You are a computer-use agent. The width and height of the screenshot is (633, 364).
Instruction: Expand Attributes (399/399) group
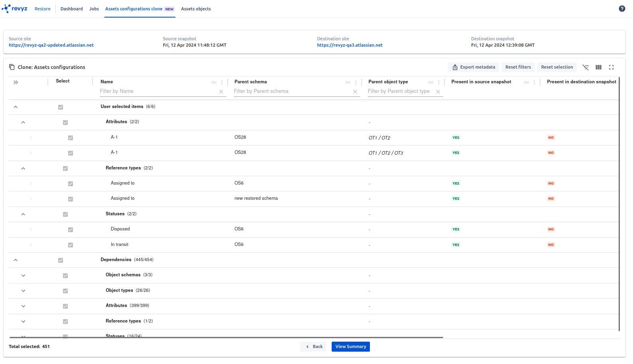tap(23, 306)
